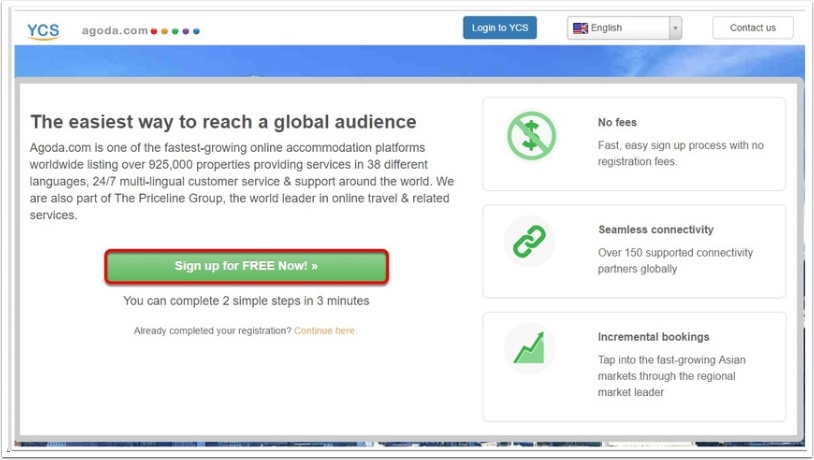The image size is (814, 460).
Task: Click the Agoda.com description paragraph
Action: [242, 181]
